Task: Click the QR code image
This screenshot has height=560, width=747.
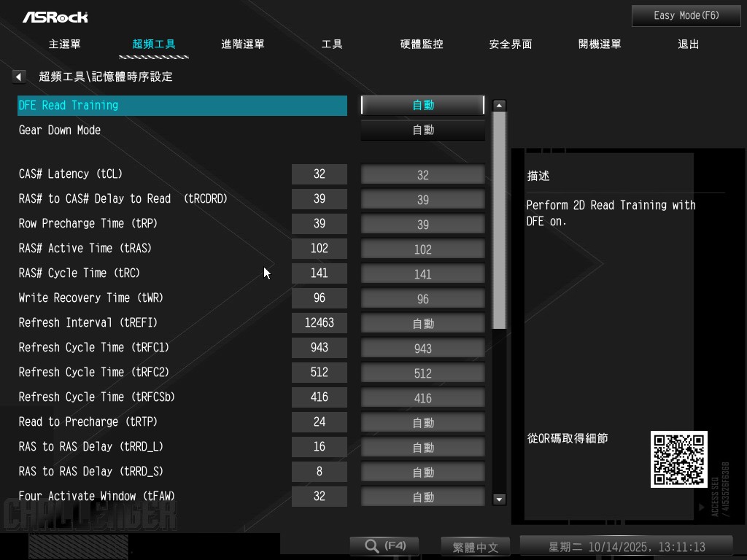Action: point(678,459)
